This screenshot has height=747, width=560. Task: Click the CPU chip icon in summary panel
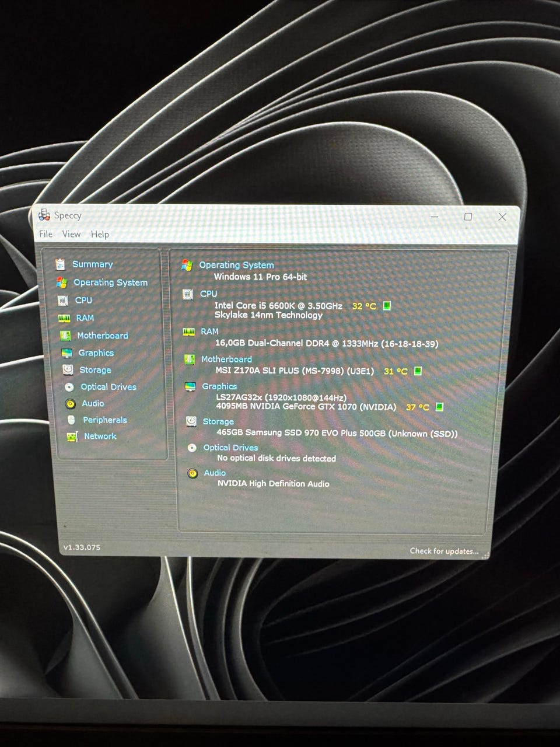[188, 294]
